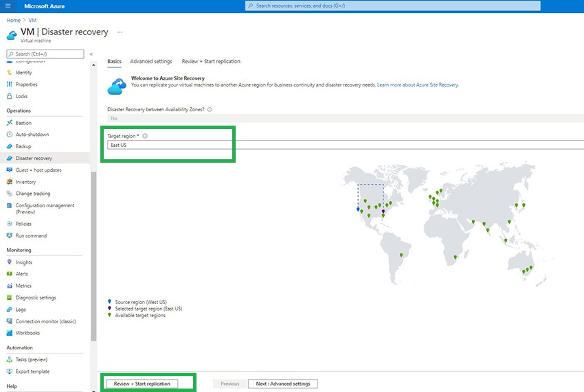Collapse the sidebar with the chevron
This screenshot has width=584, height=392.
[91, 54]
